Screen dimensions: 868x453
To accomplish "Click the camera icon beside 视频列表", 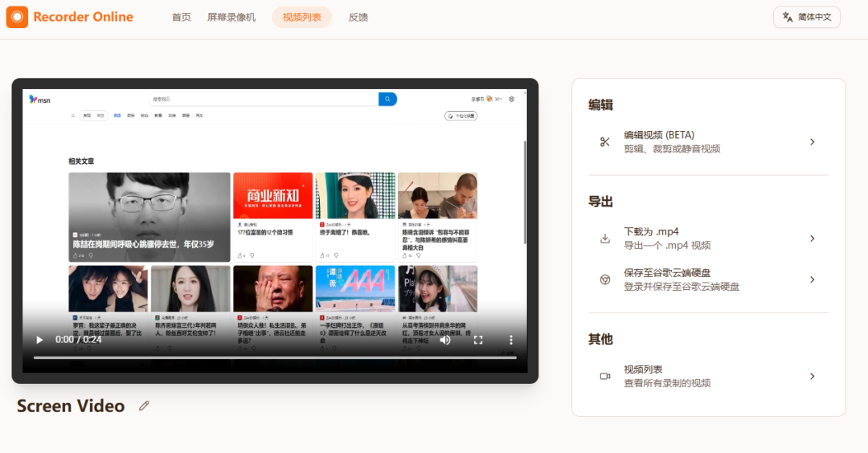I will pyautogui.click(x=605, y=376).
